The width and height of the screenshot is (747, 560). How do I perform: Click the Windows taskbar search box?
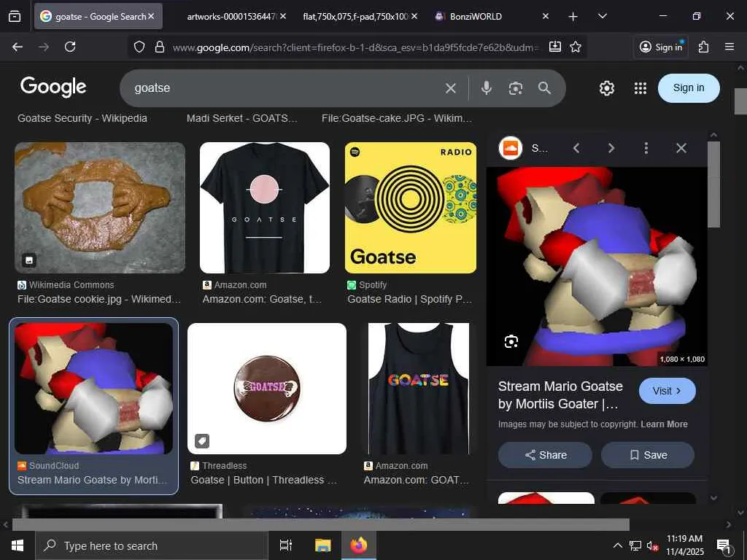[x=152, y=545]
